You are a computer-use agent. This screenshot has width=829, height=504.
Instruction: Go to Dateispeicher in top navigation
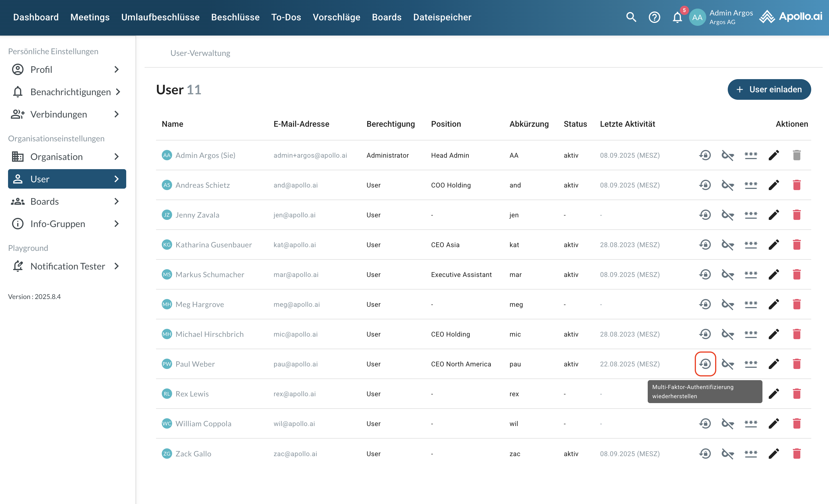click(x=442, y=17)
